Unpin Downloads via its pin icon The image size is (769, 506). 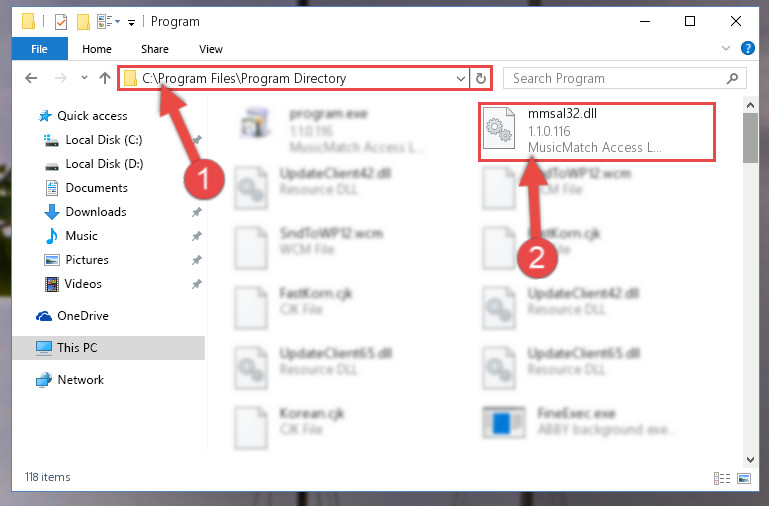tap(197, 212)
